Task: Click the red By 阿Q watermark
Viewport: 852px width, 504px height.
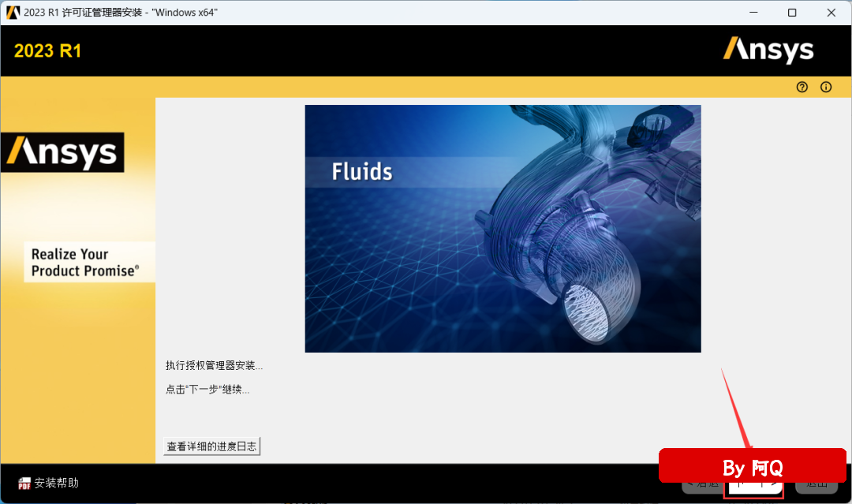Action: click(x=752, y=468)
